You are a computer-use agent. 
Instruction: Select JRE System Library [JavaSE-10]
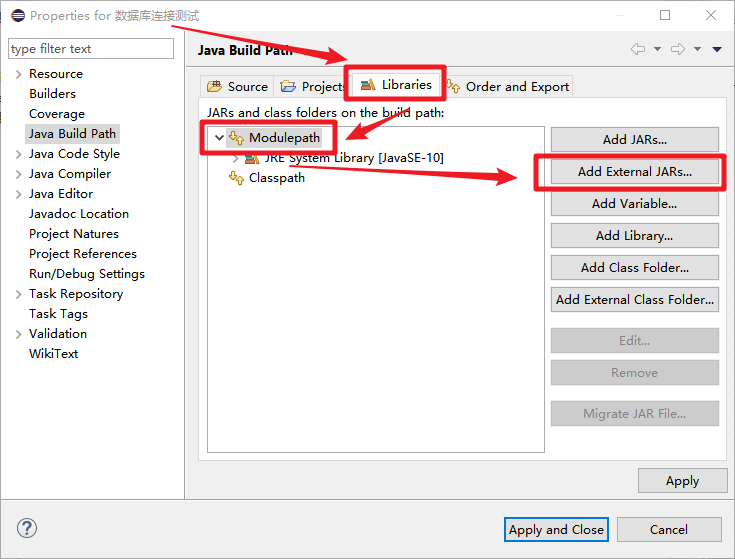354,158
